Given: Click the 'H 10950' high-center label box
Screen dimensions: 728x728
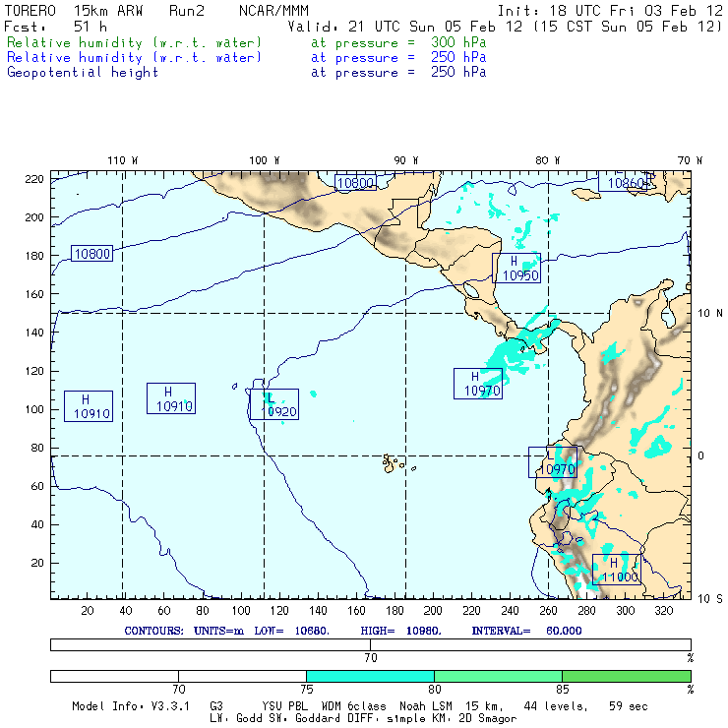Looking at the screenshot, I should click(516, 268).
